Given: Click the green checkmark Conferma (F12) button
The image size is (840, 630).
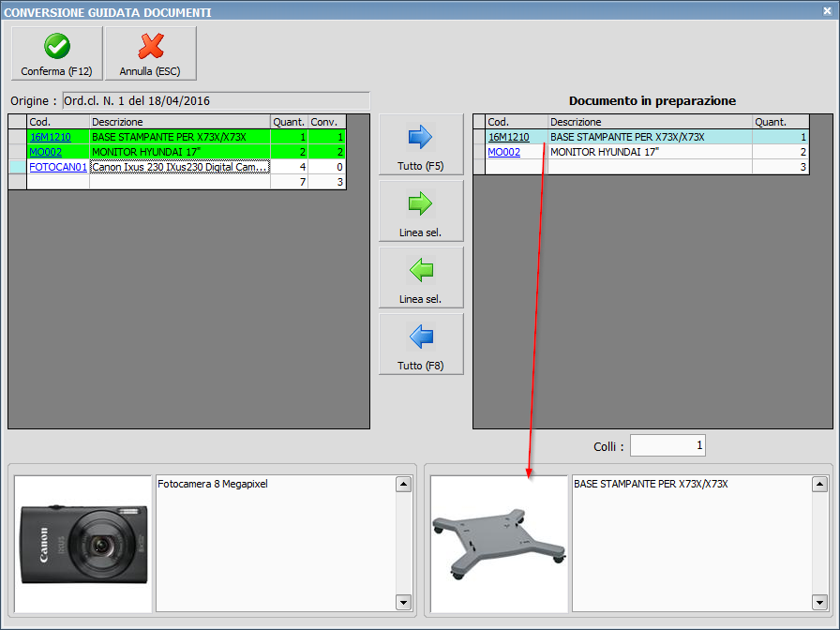Looking at the screenshot, I should [57, 53].
